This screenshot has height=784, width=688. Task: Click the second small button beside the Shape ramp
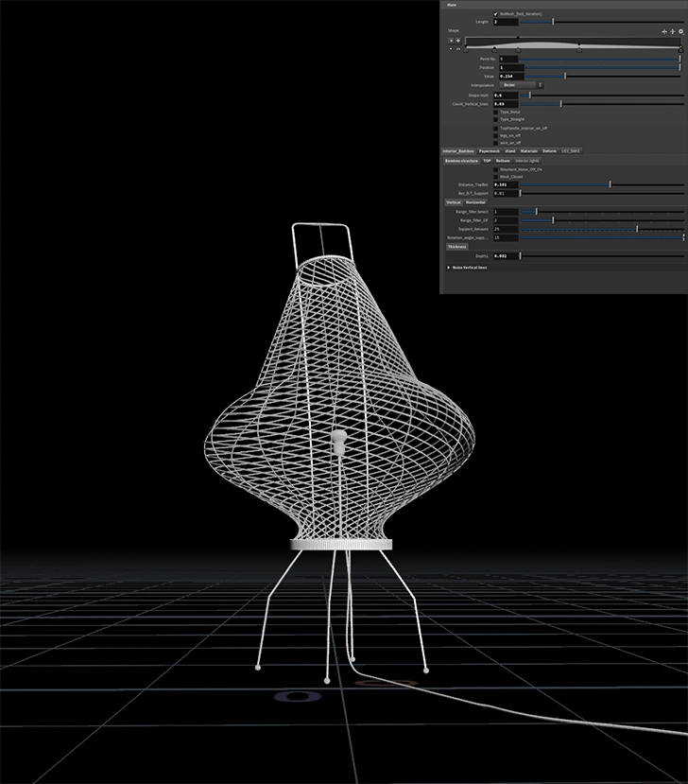pyautogui.click(x=458, y=41)
